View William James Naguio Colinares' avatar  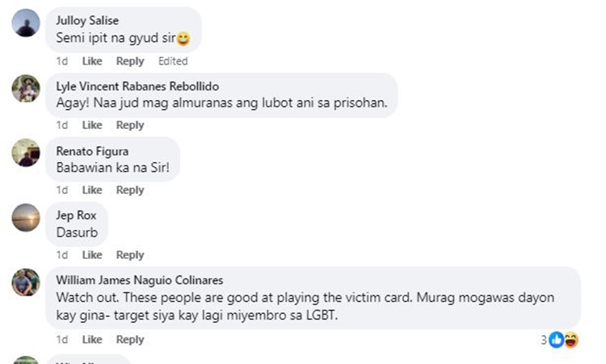pos(26,282)
